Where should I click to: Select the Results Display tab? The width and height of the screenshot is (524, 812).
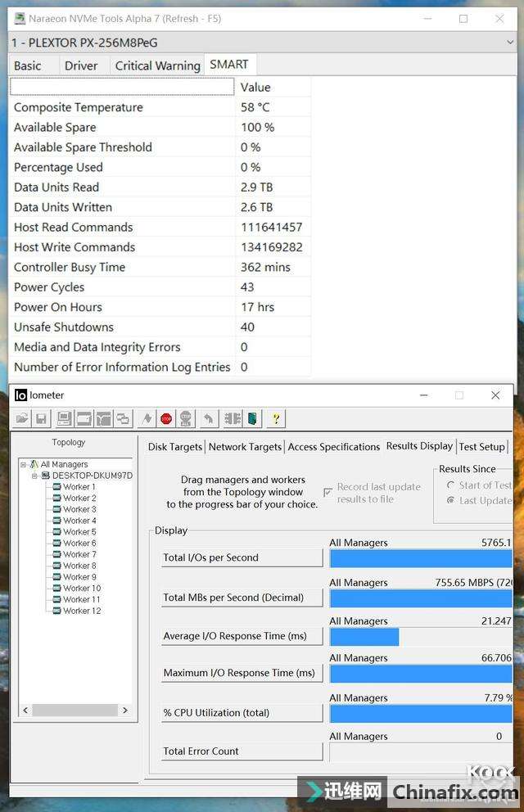point(419,446)
